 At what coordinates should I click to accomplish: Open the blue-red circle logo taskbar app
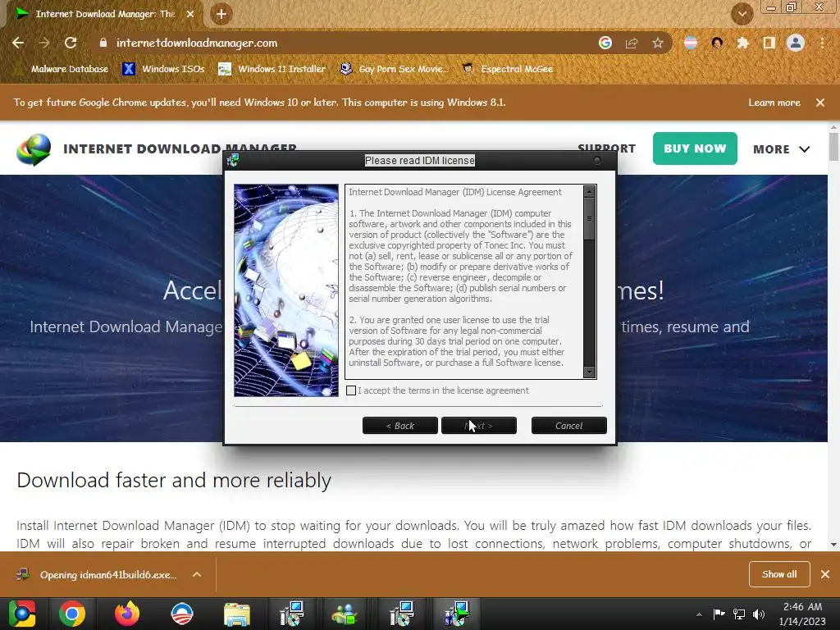[x=181, y=614]
